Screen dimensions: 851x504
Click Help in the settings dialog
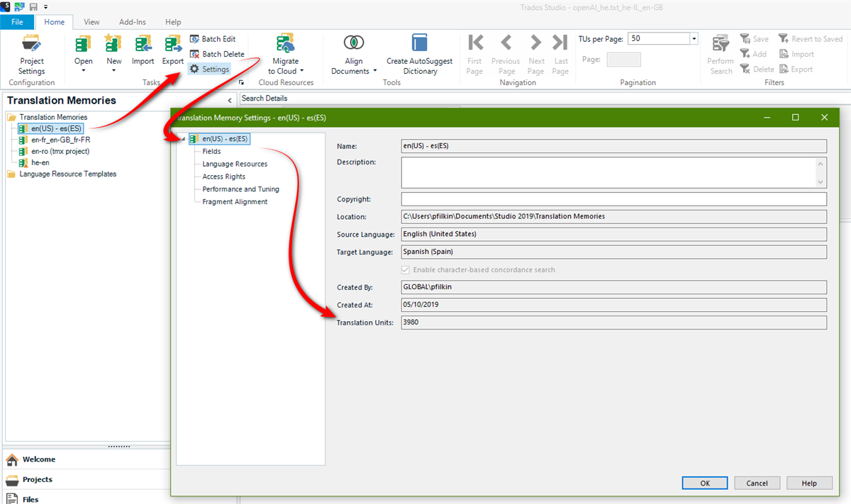click(810, 483)
